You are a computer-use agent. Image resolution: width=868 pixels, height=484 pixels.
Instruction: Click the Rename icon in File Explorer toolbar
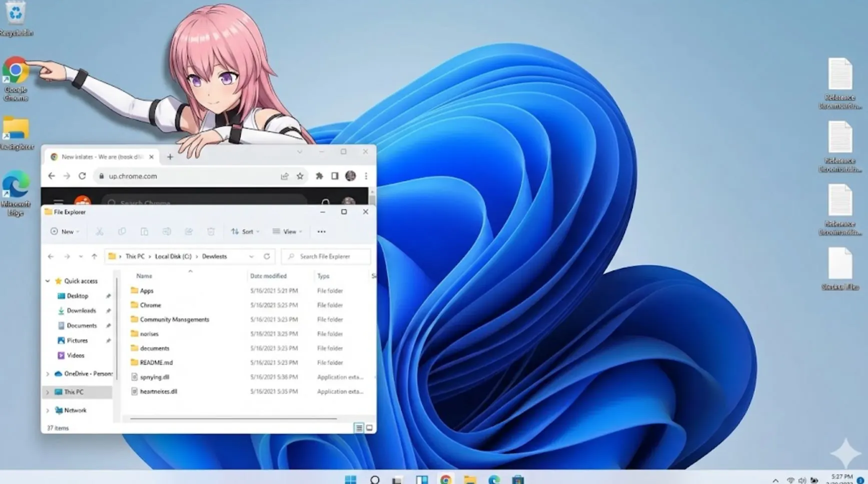click(167, 231)
